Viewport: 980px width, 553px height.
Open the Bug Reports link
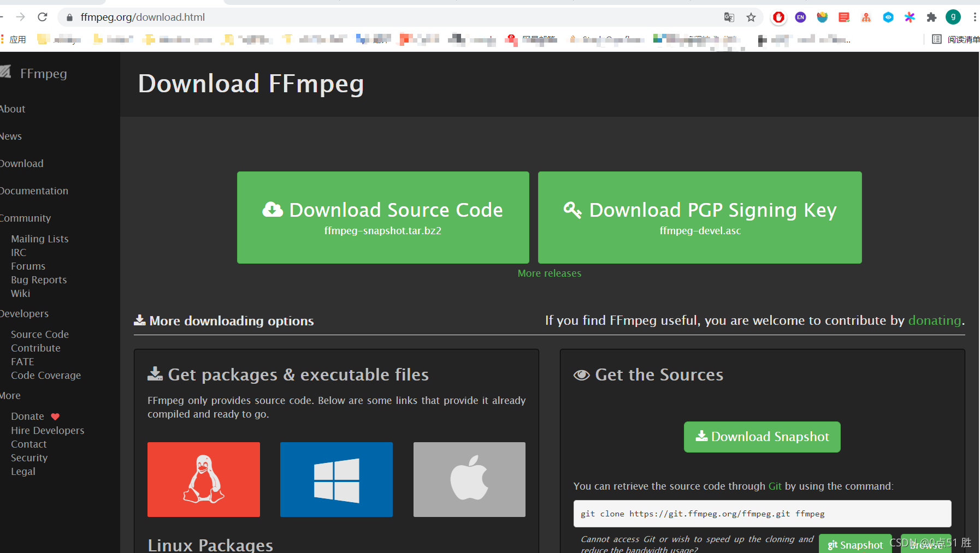point(39,280)
